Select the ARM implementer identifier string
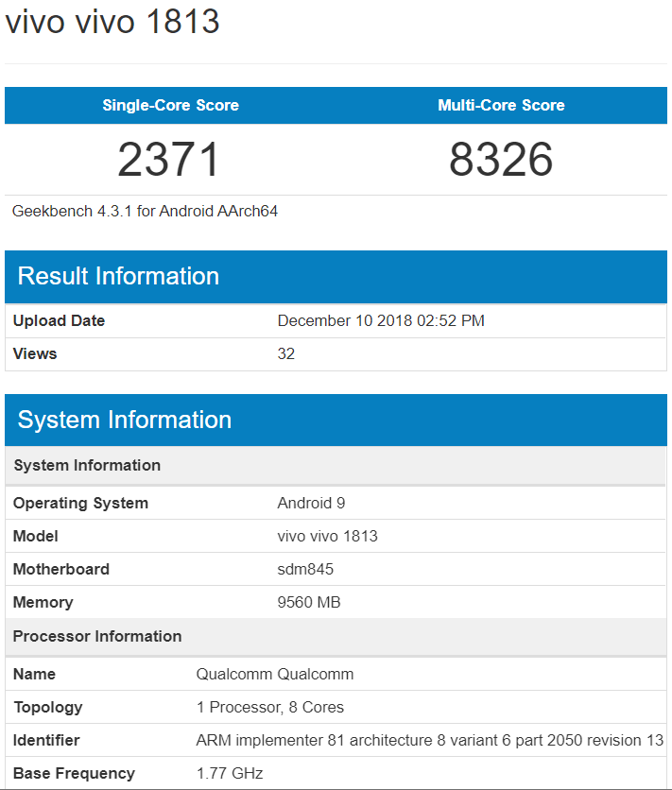This screenshot has width=672, height=790. 430,740
